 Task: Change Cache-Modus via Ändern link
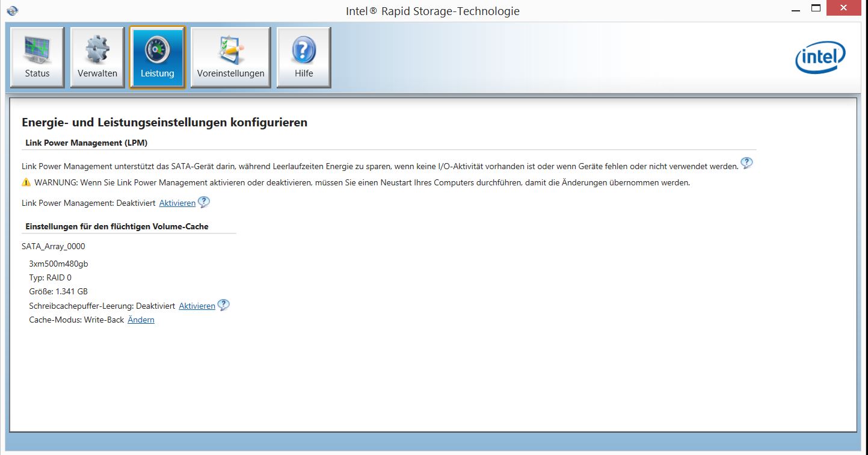click(141, 320)
